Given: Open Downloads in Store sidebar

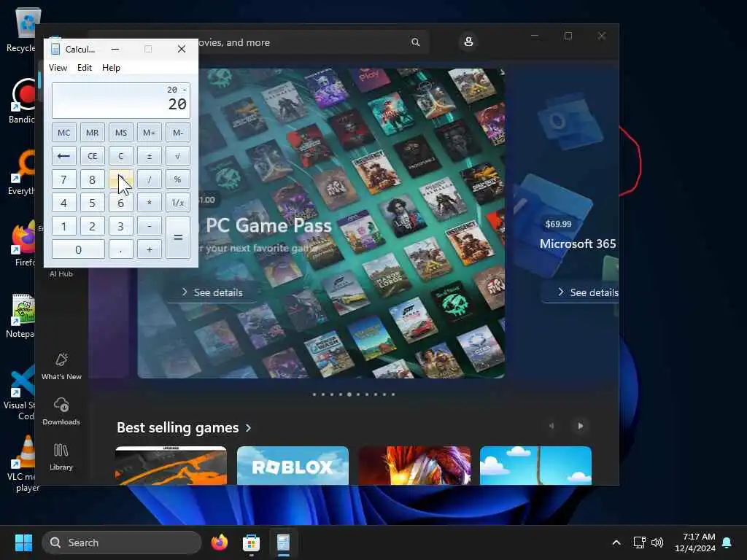Looking at the screenshot, I should 61,411.
